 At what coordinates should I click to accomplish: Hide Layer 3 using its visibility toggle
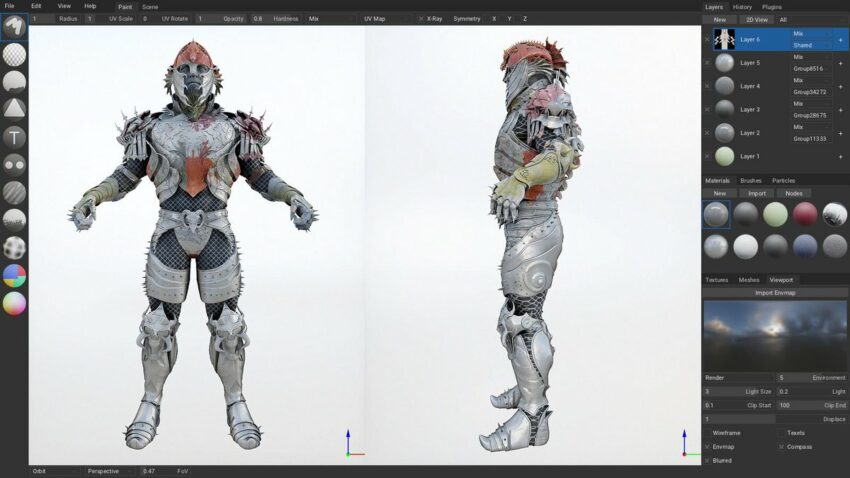tap(707, 109)
